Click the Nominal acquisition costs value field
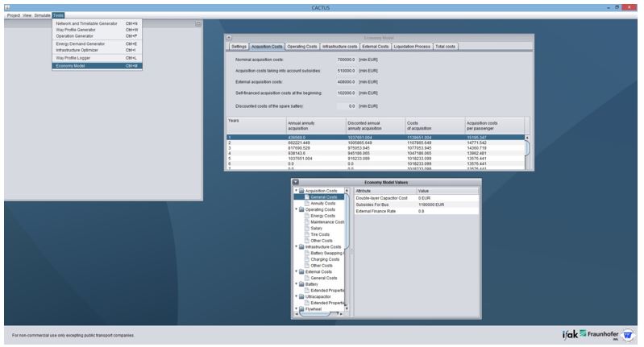The height and width of the screenshot is (347, 644). 345,60
